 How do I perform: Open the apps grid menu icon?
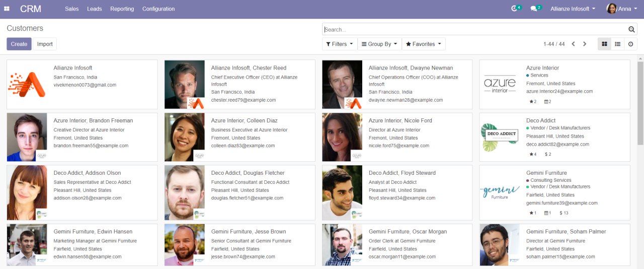pyautogui.click(x=7, y=9)
